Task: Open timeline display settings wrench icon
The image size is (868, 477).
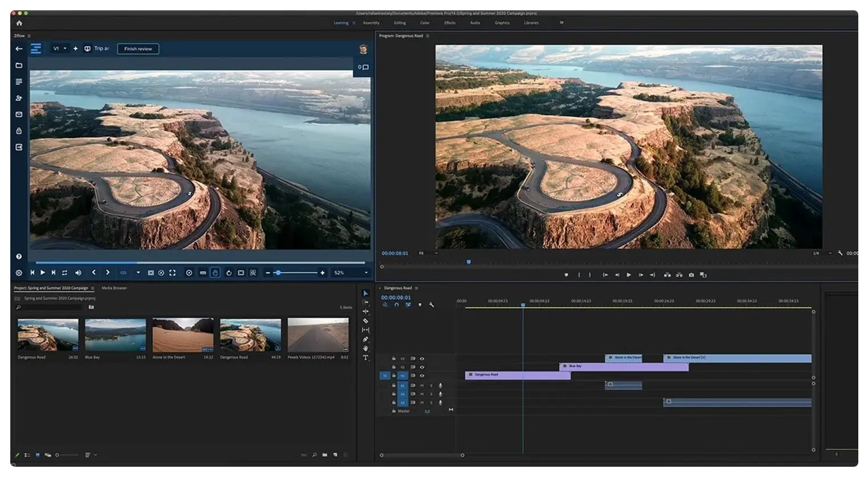Action: (431, 305)
